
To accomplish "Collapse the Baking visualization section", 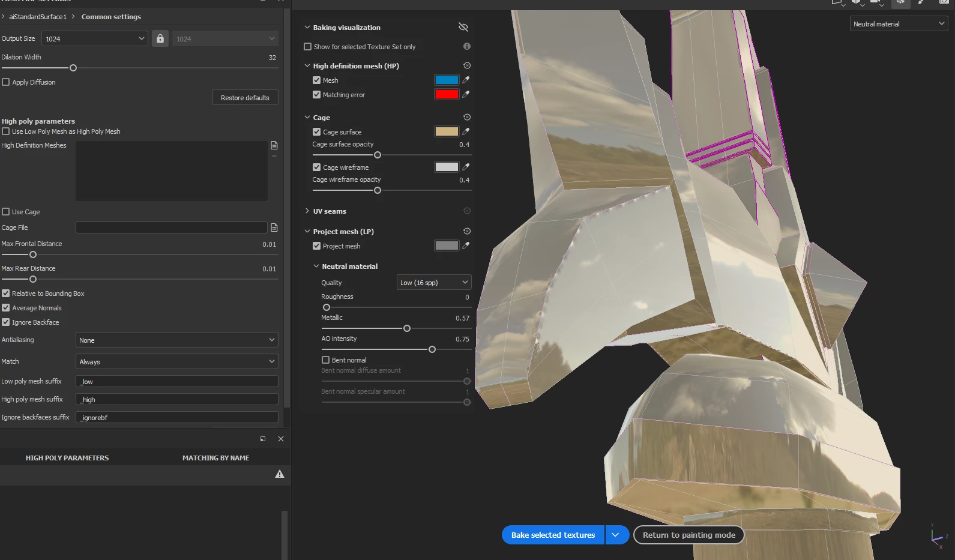I will click(307, 27).
